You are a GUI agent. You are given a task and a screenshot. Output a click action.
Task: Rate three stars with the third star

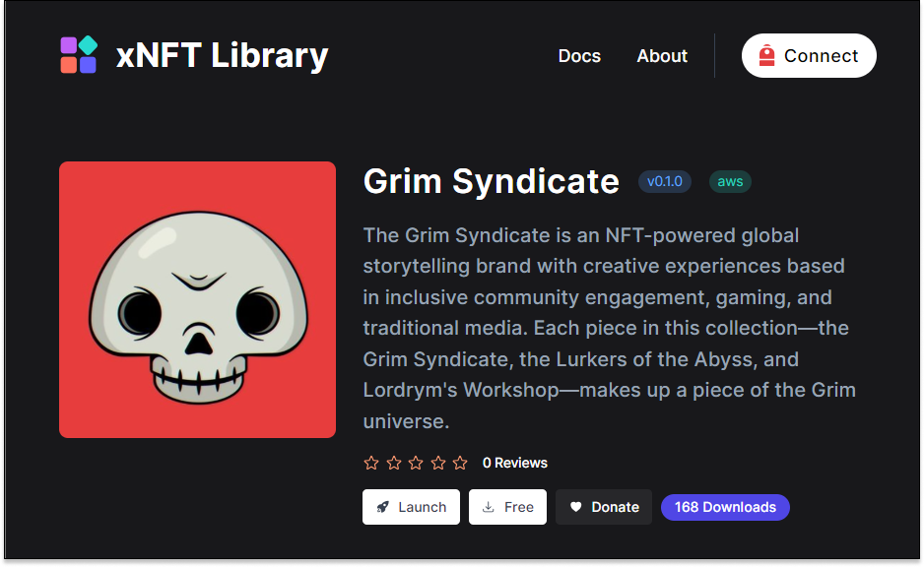(x=416, y=463)
